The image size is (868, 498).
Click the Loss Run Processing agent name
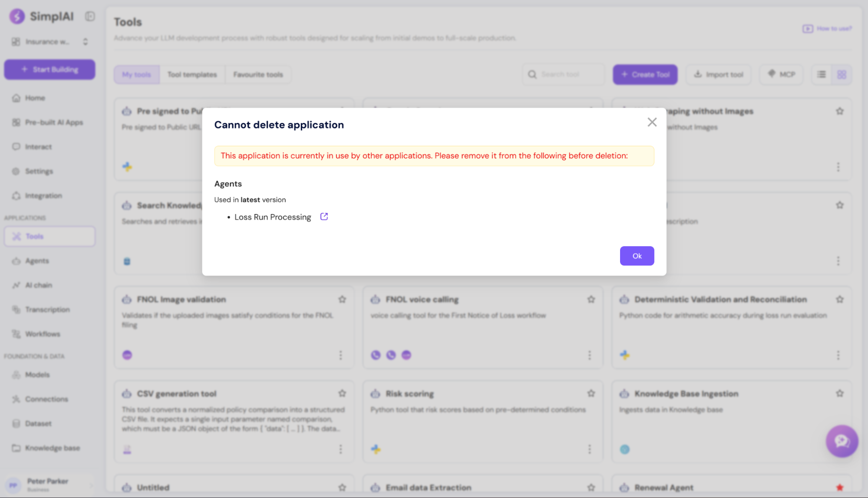tap(273, 217)
